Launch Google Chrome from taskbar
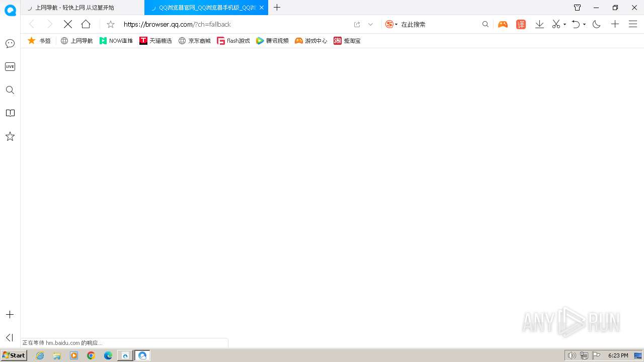The image size is (644, 362). tap(91, 355)
